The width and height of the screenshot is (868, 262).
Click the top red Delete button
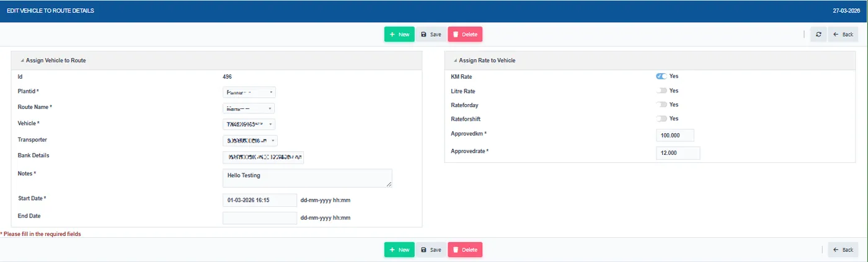click(x=465, y=35)
